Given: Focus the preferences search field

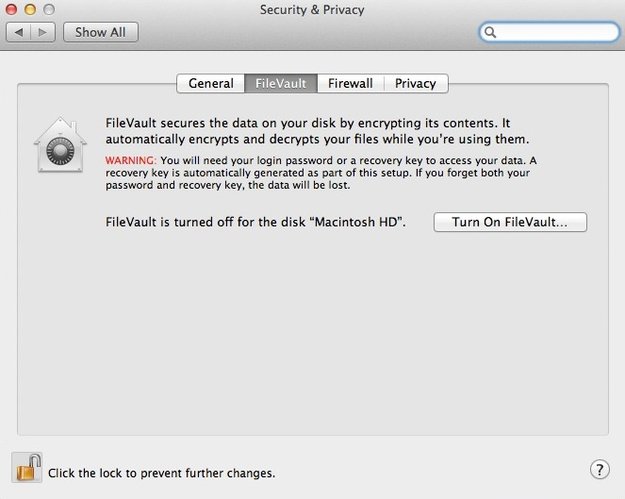Looking at the screenshot, I should [x=549, y=32].
